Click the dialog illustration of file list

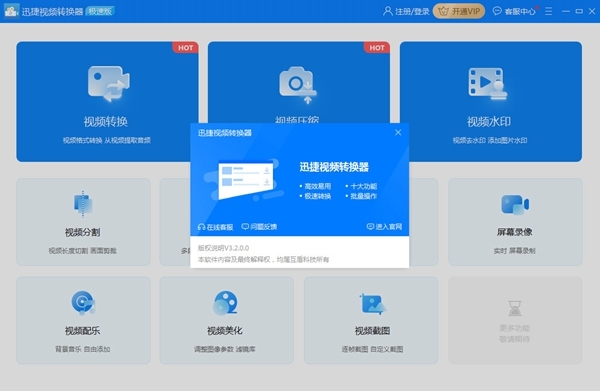245,180
